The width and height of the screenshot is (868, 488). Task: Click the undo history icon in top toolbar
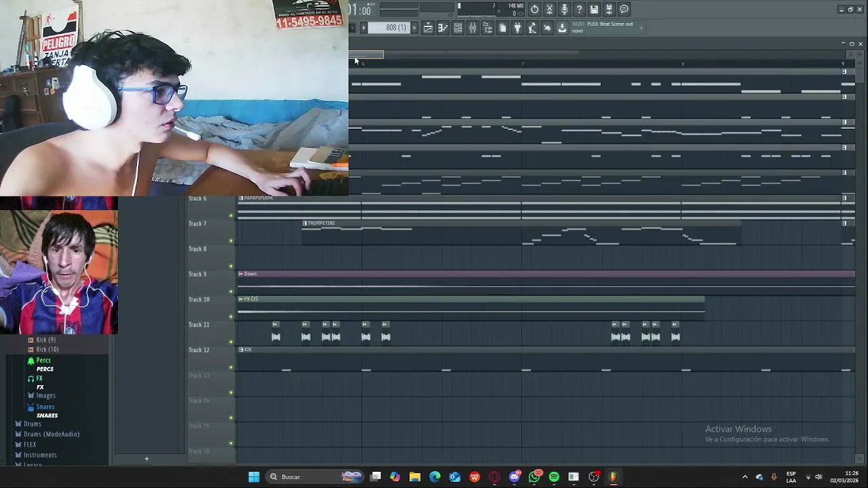[x=534, y=9]
